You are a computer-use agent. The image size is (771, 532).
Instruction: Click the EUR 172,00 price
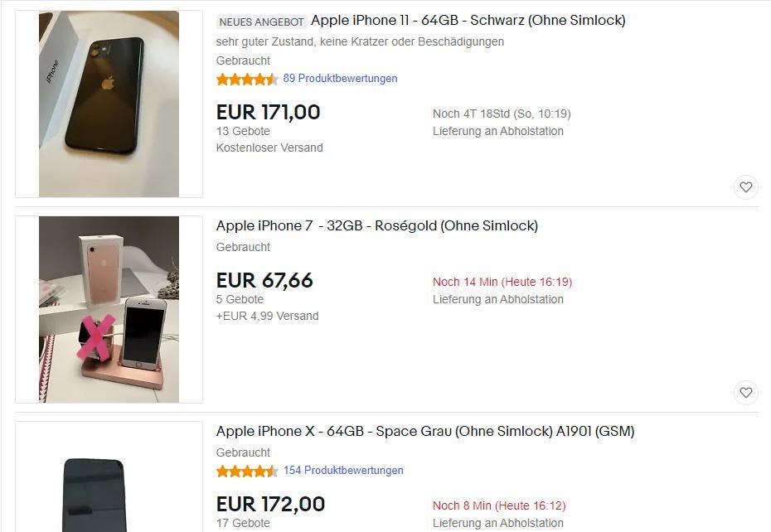click(x=270, y=505)
